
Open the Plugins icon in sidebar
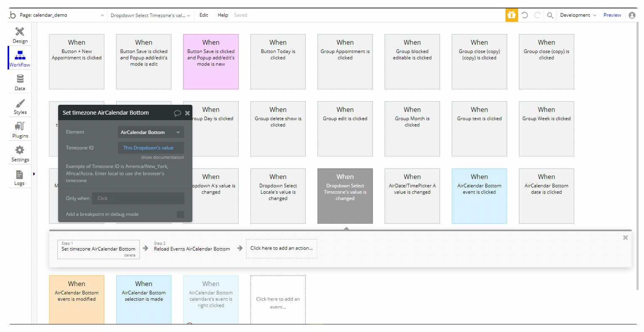[20, 126]
